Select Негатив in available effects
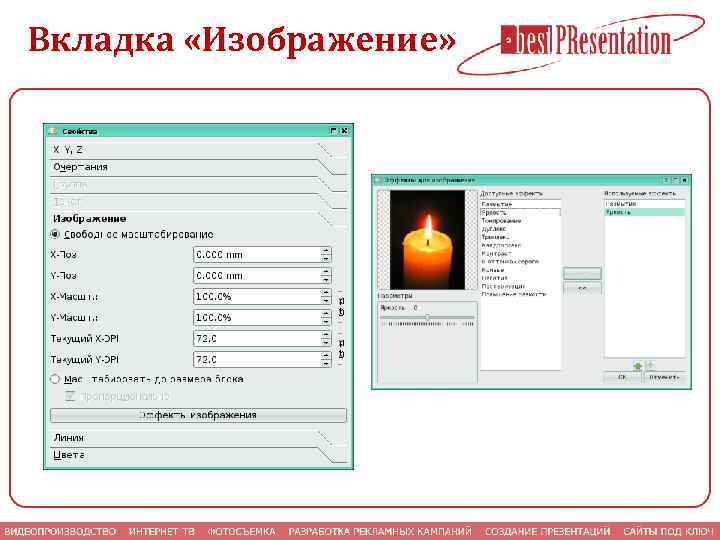Screen dimensions: 720x540 520,278
